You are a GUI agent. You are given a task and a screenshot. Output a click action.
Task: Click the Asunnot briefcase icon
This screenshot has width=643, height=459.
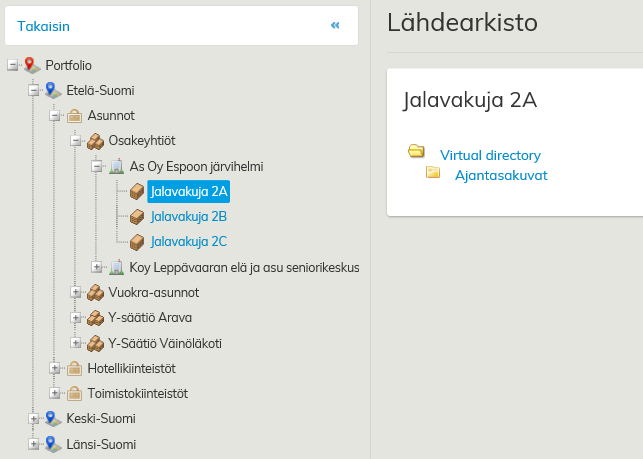pyautogui.click(x=75, y=116)
